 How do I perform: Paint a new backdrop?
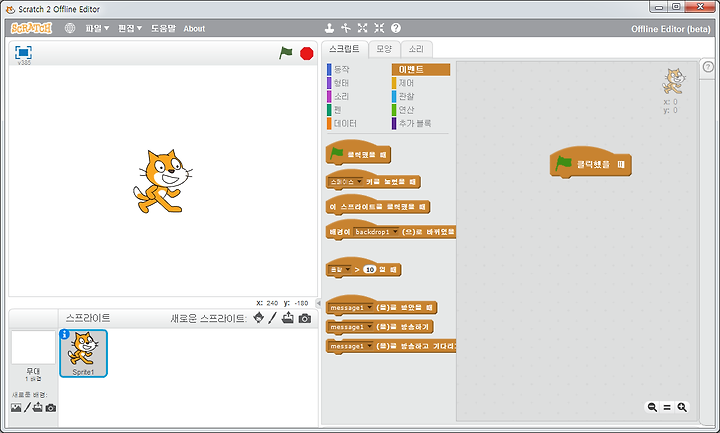click(27, 407)
